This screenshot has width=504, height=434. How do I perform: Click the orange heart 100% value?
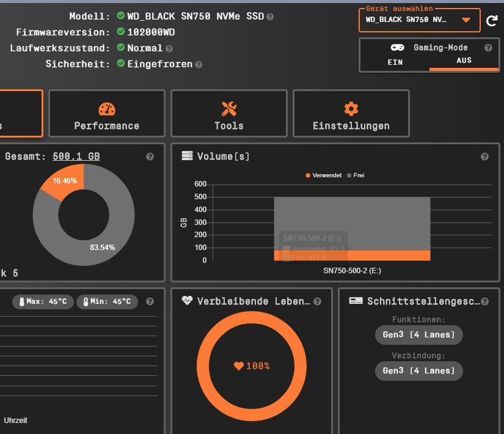tap(252, 366)
